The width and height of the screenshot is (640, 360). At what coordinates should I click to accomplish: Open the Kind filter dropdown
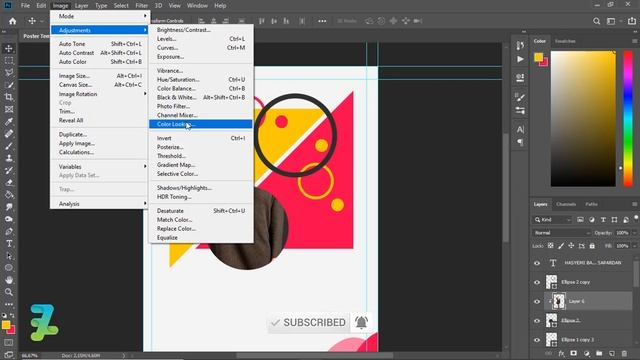pyautogui.click(x=553, y=220)
